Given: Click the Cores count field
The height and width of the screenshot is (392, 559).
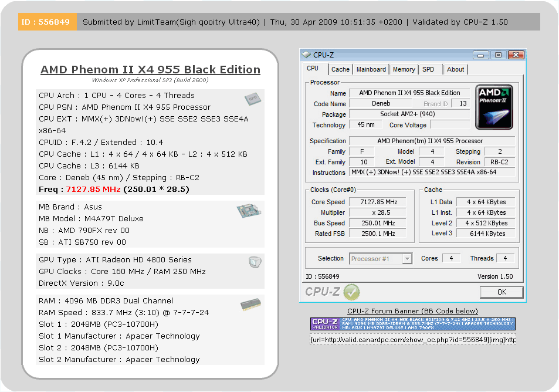Looking at the screenshot, I should coord(451,258).
